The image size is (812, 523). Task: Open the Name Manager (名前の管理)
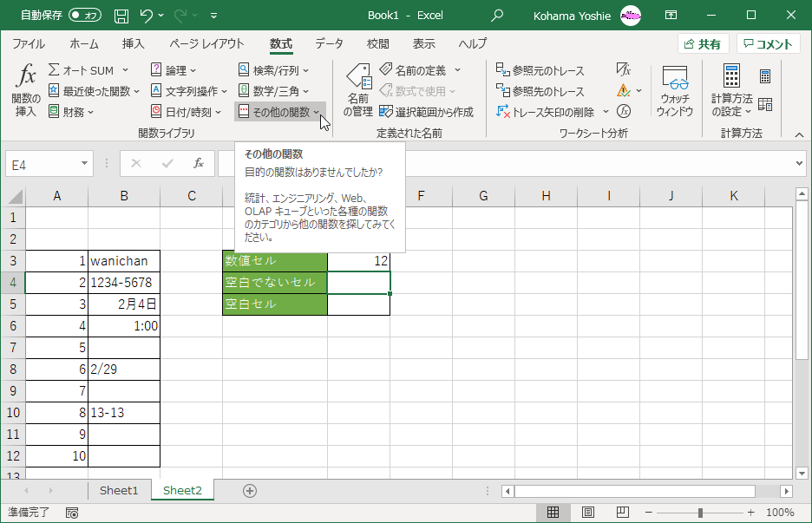[358, 90]
